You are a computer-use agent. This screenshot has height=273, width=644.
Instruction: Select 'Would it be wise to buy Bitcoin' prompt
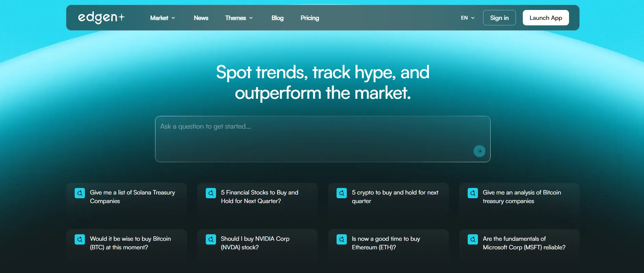pyautogui.click(x=130, y=243)
